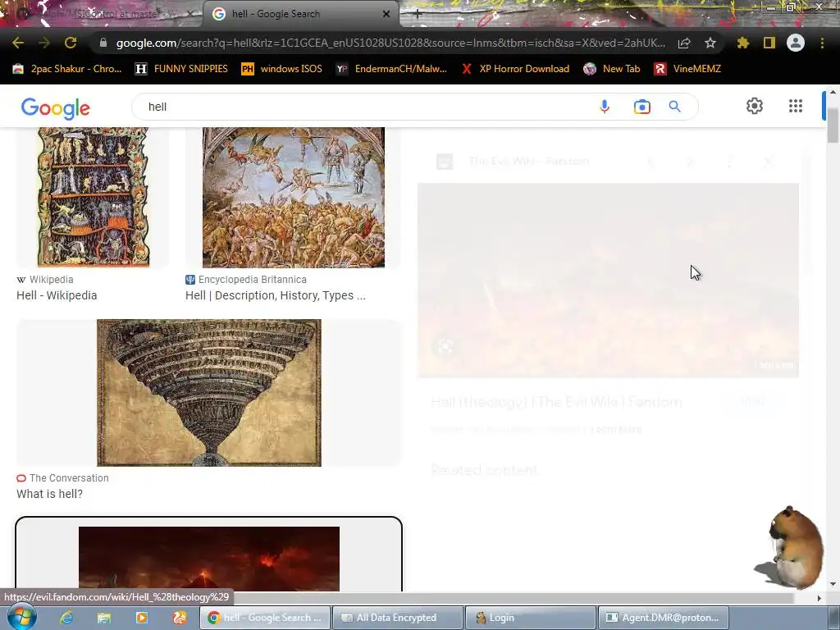Click the vertical scrollbar thumb
This screenshot has width=840, height=630.
(x=833, y=125)
